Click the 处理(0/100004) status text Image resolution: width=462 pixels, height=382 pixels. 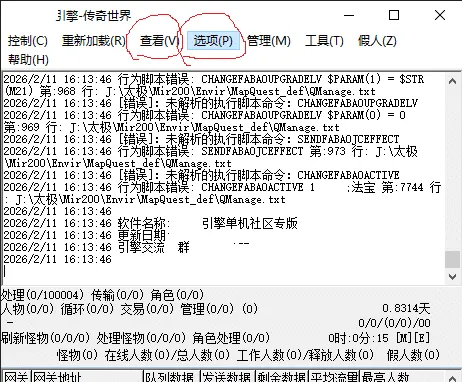pyautogui.click(x=43, y=295)
